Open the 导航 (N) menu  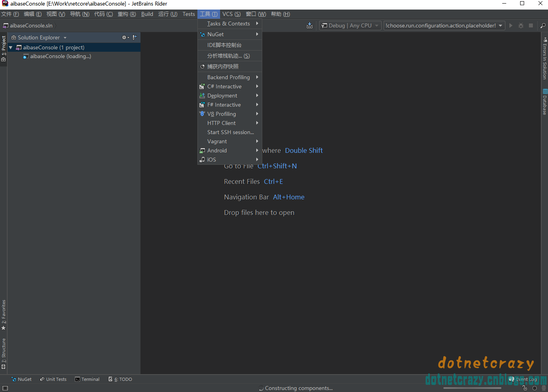click(x=80, y=14)
